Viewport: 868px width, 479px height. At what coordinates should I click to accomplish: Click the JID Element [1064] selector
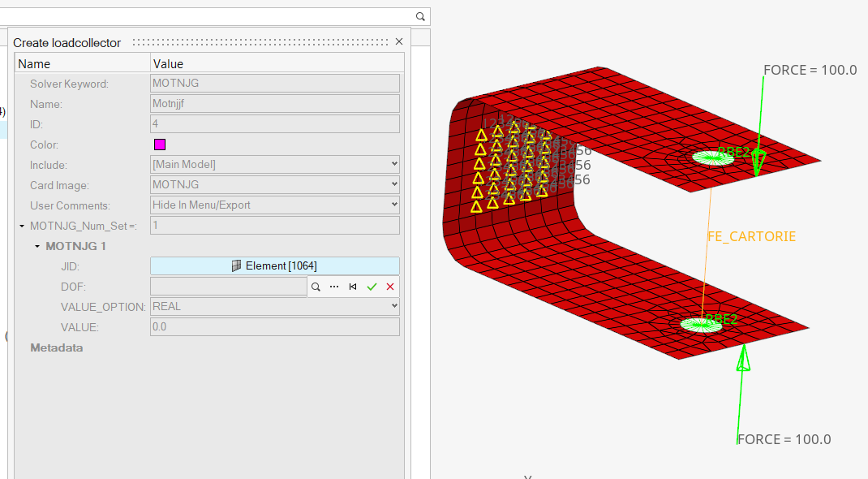point(274,265)
